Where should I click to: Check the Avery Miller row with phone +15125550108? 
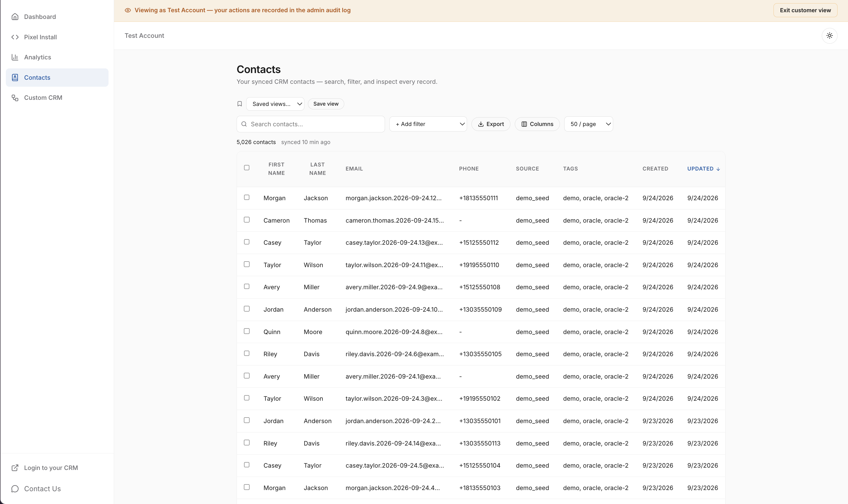tap(247, 286)
